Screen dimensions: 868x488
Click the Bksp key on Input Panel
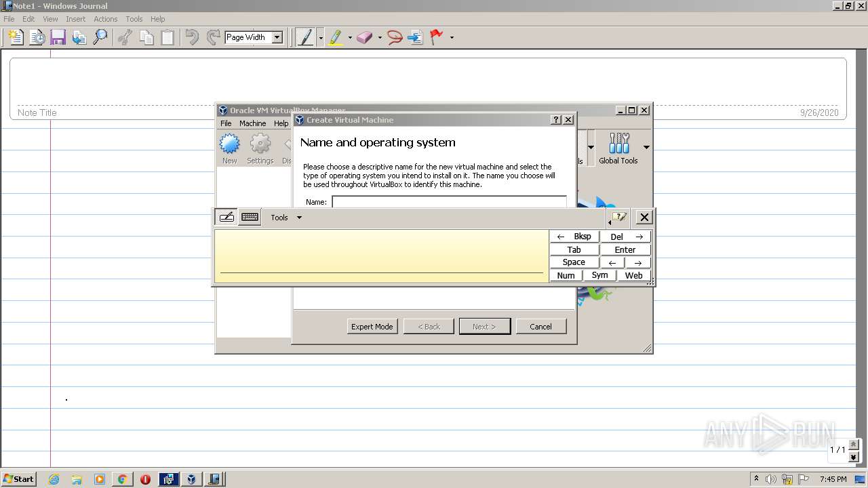point(574,237)
